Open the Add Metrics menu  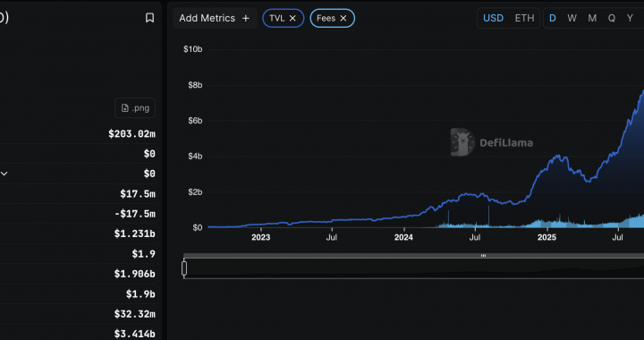click(215, 18)
